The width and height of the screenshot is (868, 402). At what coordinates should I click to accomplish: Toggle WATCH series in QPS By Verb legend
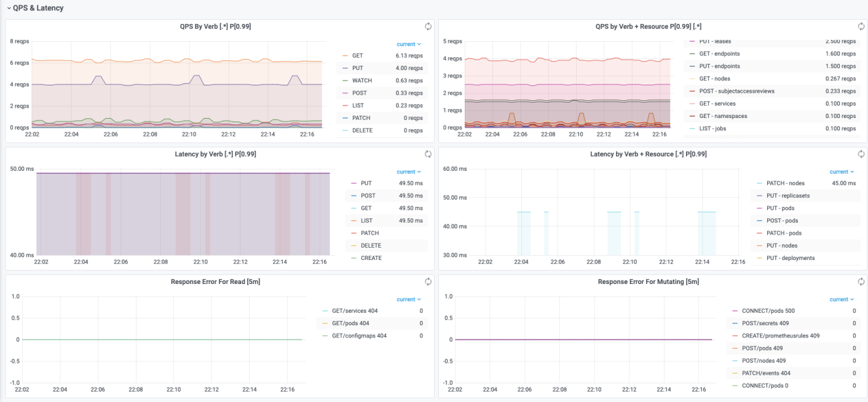click(x=361, y=81)
